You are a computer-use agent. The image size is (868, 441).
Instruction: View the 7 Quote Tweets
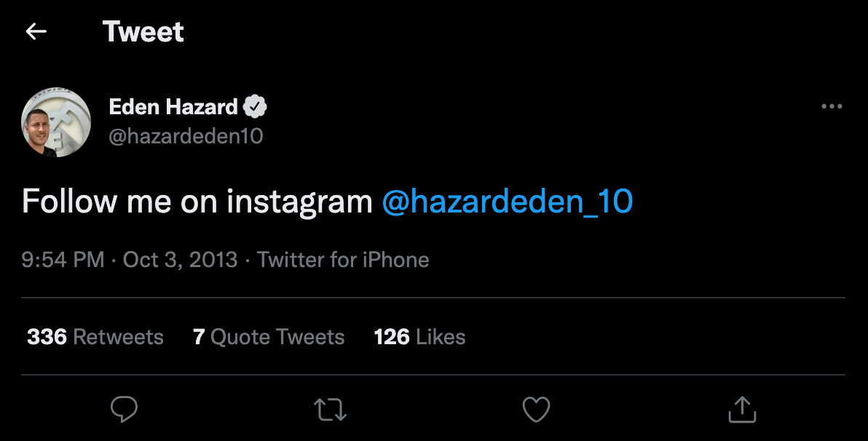[269, 337]
